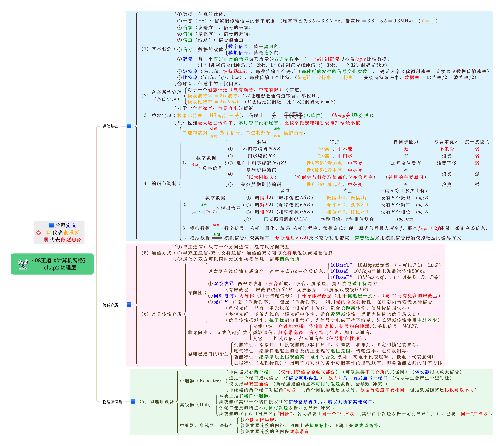
Task: Click 正交振幅调制QAM entry
Action: [x=285, y=219]
